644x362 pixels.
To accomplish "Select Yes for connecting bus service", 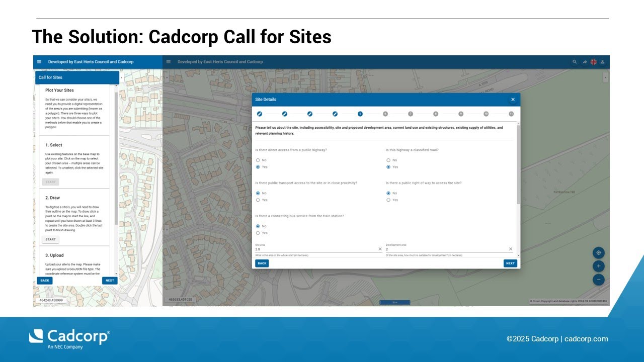I will (x=258, y=233).
